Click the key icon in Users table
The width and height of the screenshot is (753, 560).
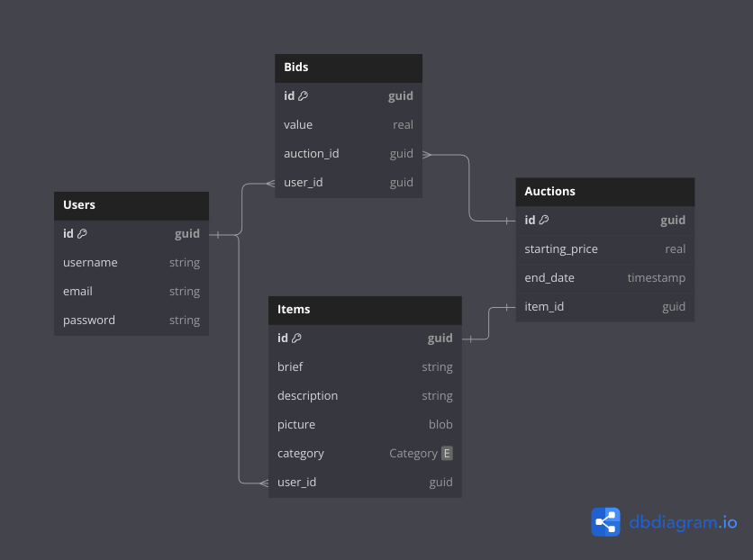tap(82, 234)
